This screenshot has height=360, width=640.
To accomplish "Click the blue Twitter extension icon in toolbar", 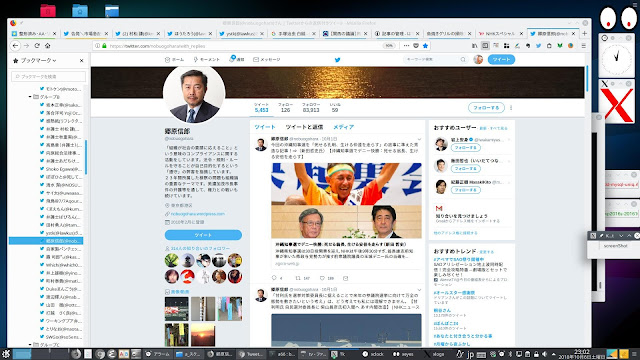I will [538, 46].
